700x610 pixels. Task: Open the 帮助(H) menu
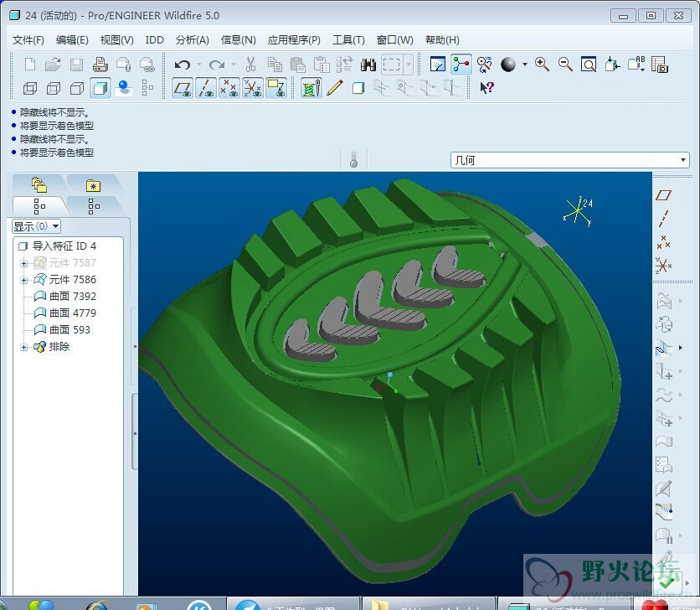pos(442,40)
